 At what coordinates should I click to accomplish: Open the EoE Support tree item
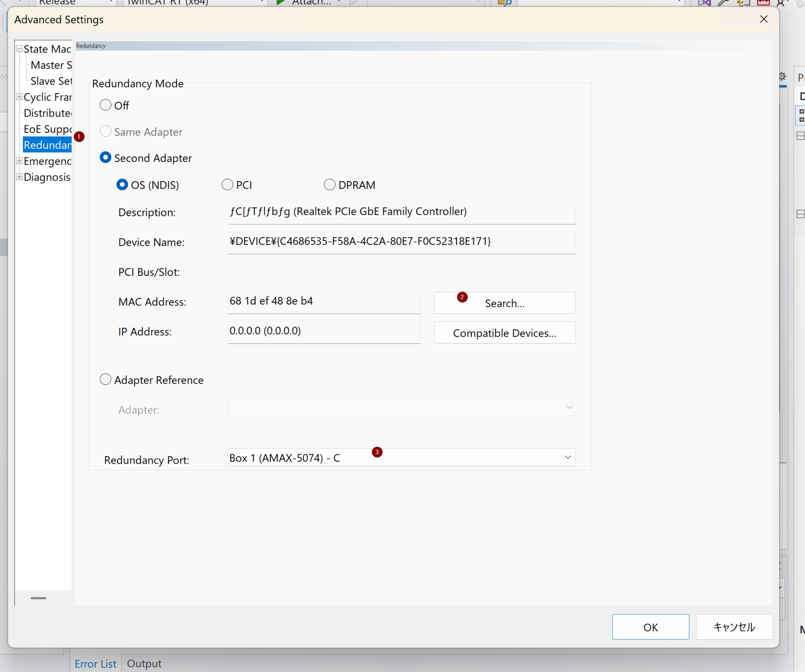point(47,129)
